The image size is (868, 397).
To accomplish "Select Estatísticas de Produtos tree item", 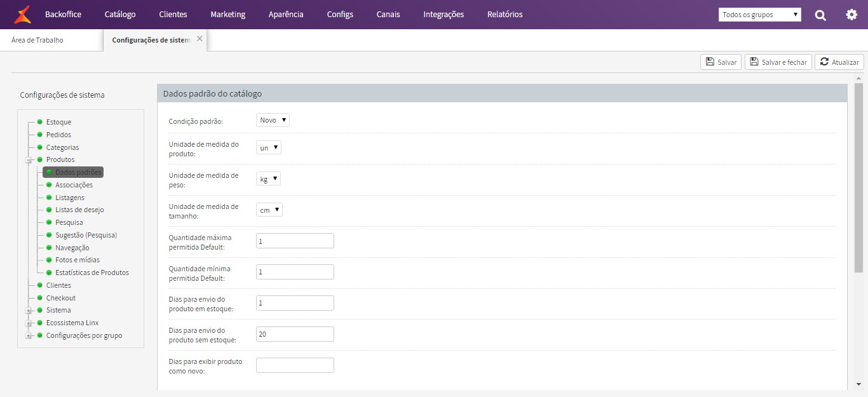I will point(92,273).
